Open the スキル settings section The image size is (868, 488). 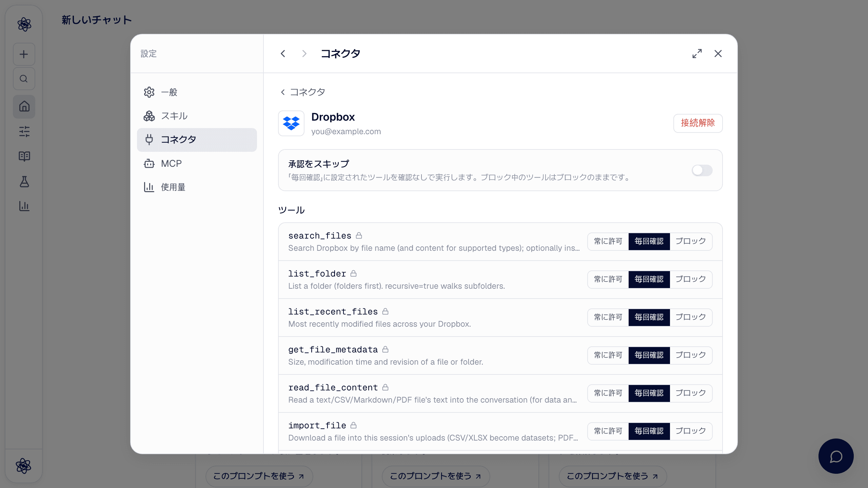[x=197, y=116]
